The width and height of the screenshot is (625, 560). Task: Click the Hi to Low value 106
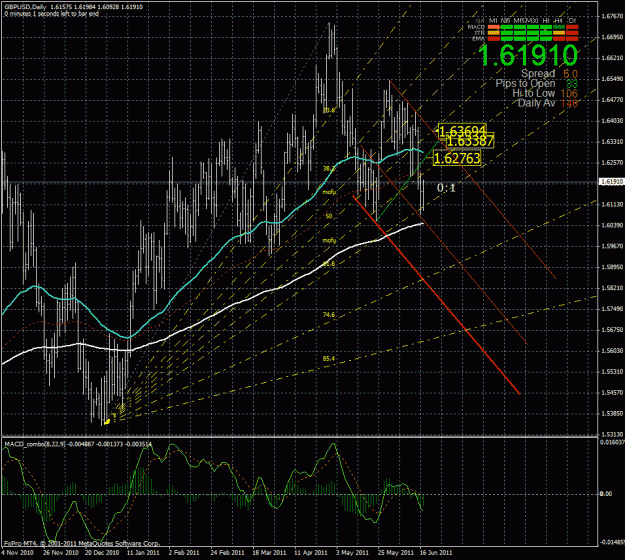(x=569, y=94)
